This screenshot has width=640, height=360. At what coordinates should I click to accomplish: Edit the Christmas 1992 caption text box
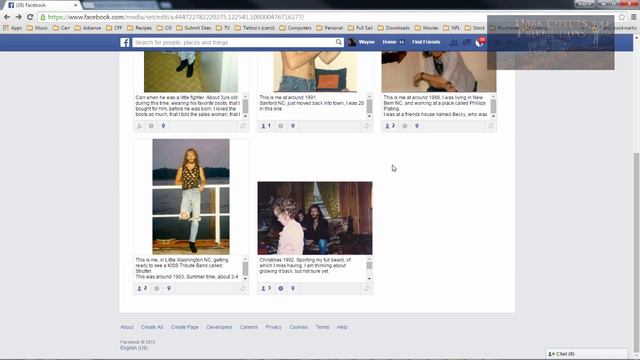click(312, 268)
